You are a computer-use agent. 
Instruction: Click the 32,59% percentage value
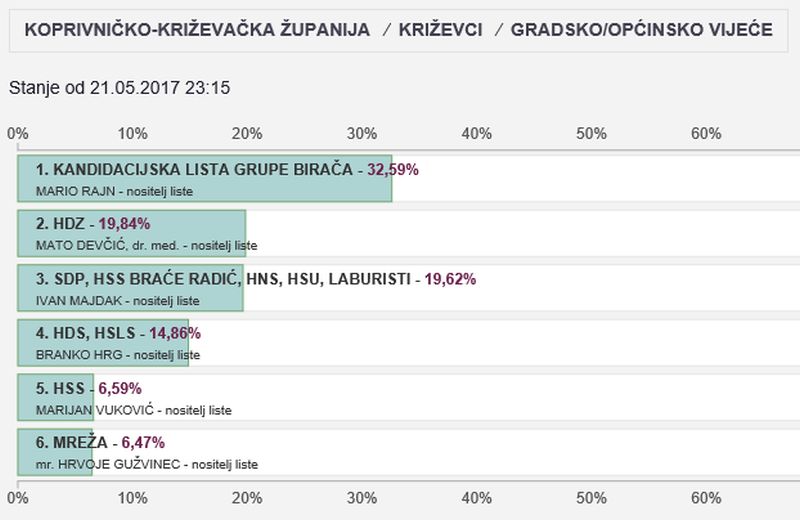click(393, 170)
